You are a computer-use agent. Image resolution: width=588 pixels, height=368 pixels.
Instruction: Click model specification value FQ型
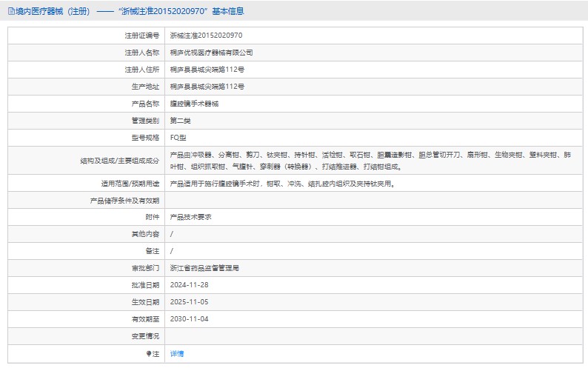tap(178, 138)
